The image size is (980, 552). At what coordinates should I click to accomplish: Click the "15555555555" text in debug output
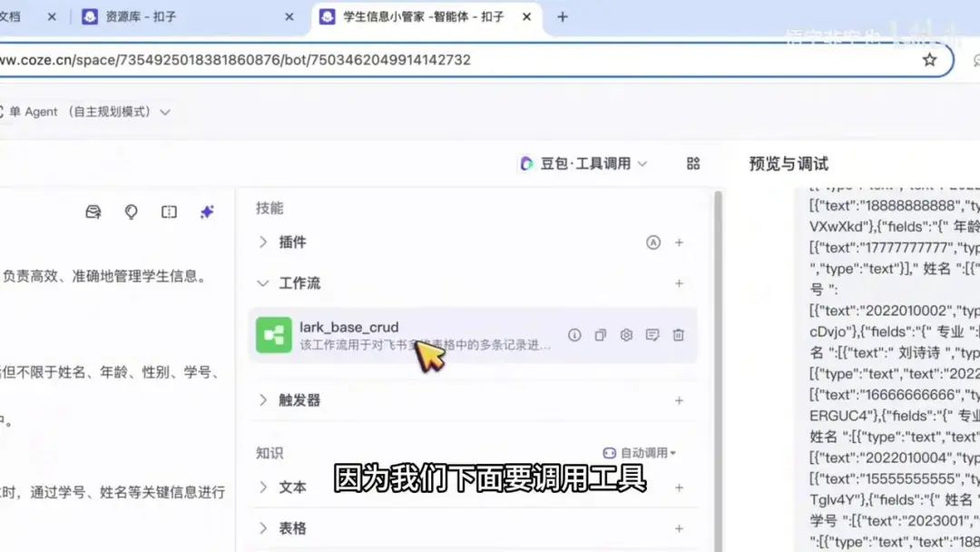909,478
